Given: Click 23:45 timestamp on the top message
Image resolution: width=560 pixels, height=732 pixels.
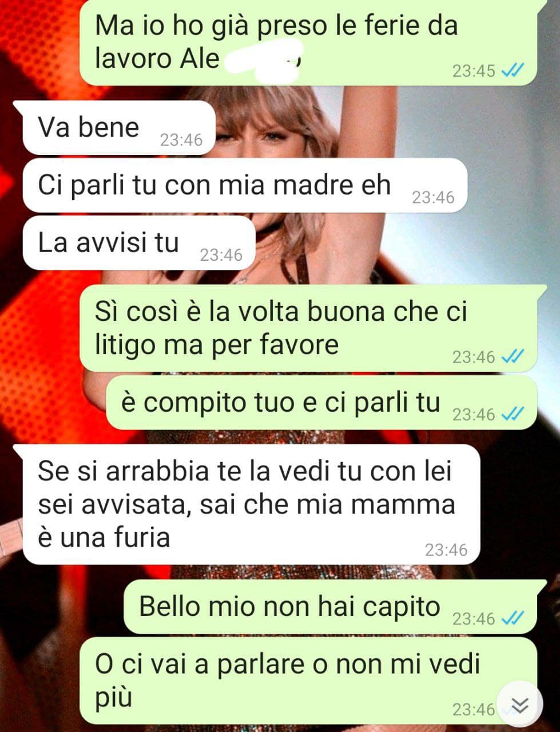Looking at the screenshot, I should click(x=474, y=71).
